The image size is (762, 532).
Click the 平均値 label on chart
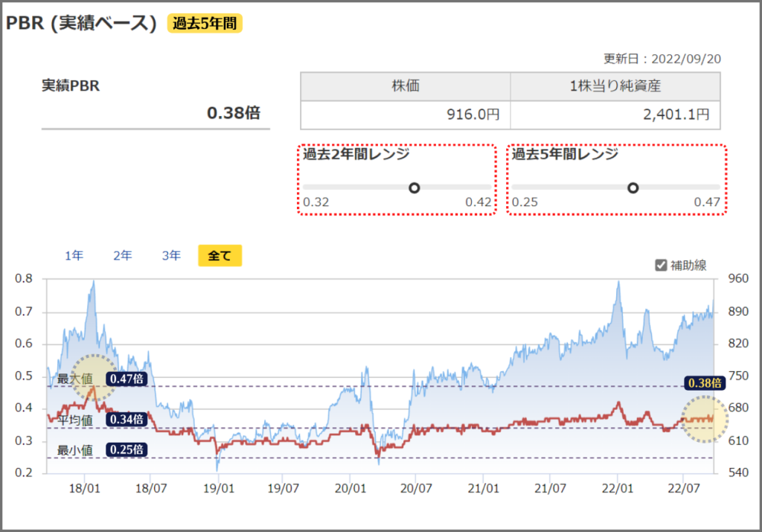tap(75, 420)
